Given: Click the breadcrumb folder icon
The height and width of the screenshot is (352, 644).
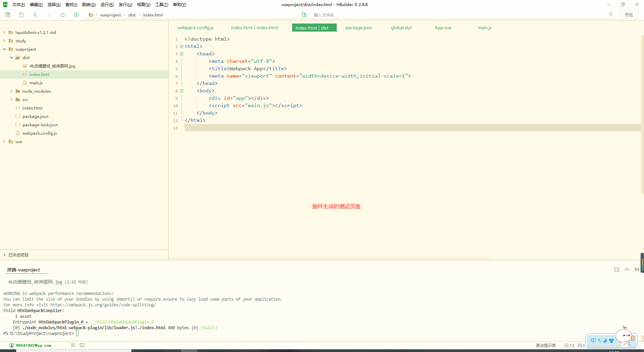Looking at the screenshot, I should (91, 15).
